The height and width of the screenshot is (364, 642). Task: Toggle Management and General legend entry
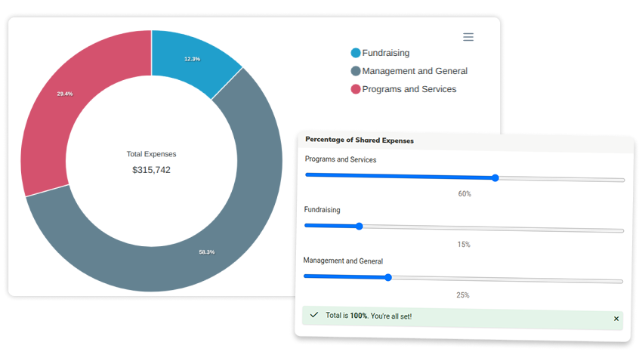pyautogui.click(x=409, y=71)
